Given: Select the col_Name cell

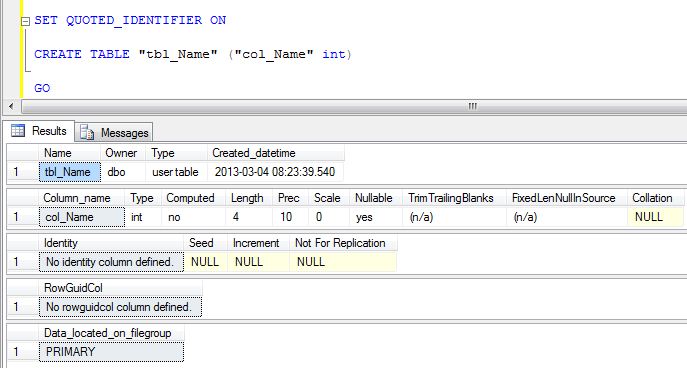Looking at the screenshot, I should pyautogui.click(x=82, y=217).
